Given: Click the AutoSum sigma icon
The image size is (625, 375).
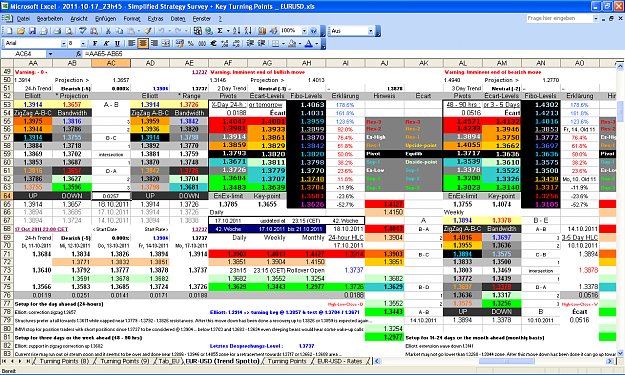Looking at the screenshot, I should (220, 31).
